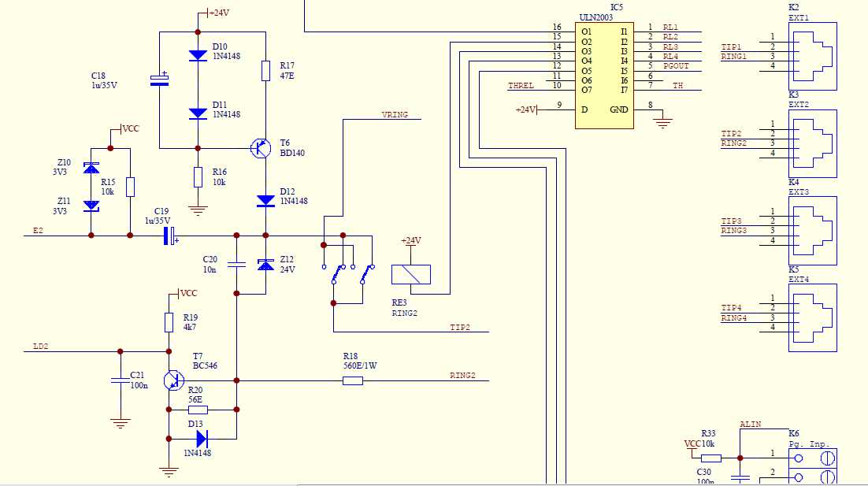Click the TH net label on pin 7
868x486 pixels.
(x=678, y=85)
